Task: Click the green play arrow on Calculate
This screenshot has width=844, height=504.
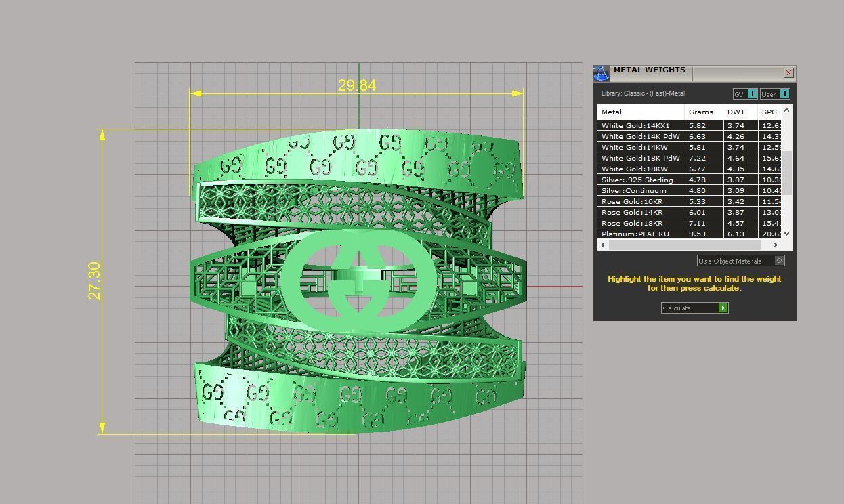Action: click(723, 308)
